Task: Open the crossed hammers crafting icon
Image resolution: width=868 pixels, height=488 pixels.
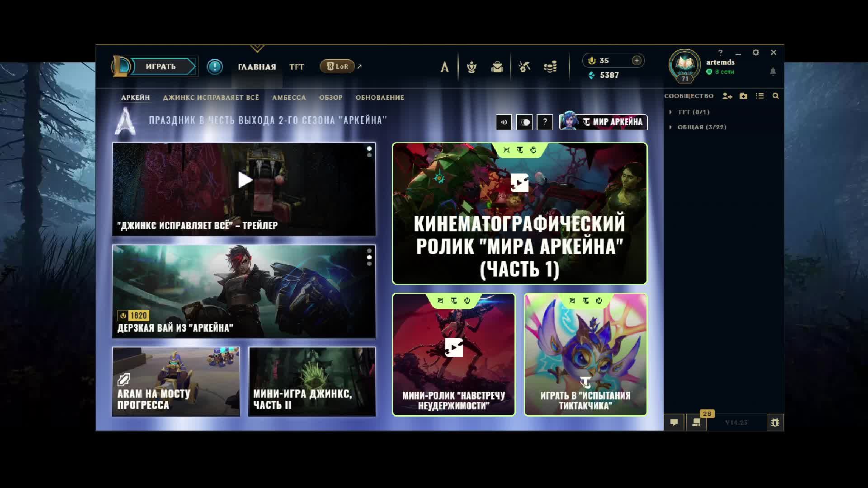Action: pos(524,67)
